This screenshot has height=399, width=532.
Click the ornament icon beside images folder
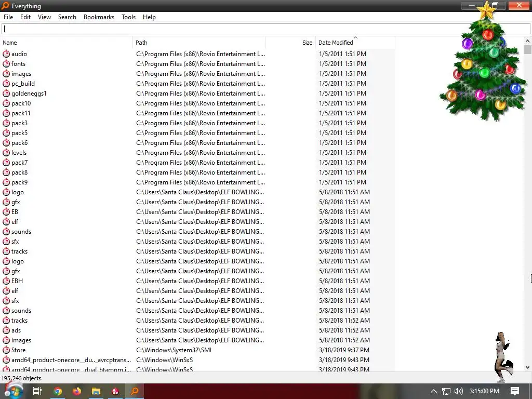click(6, 73)
